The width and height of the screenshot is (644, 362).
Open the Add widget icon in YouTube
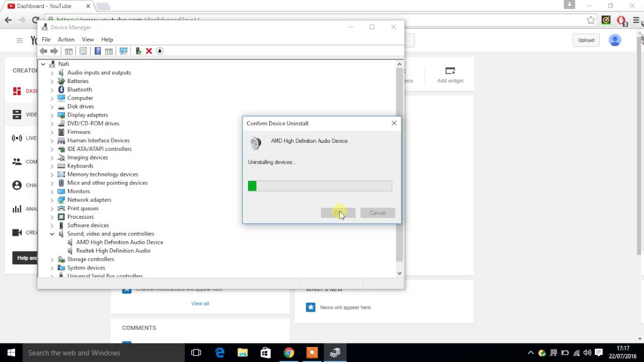pos(450,71)
